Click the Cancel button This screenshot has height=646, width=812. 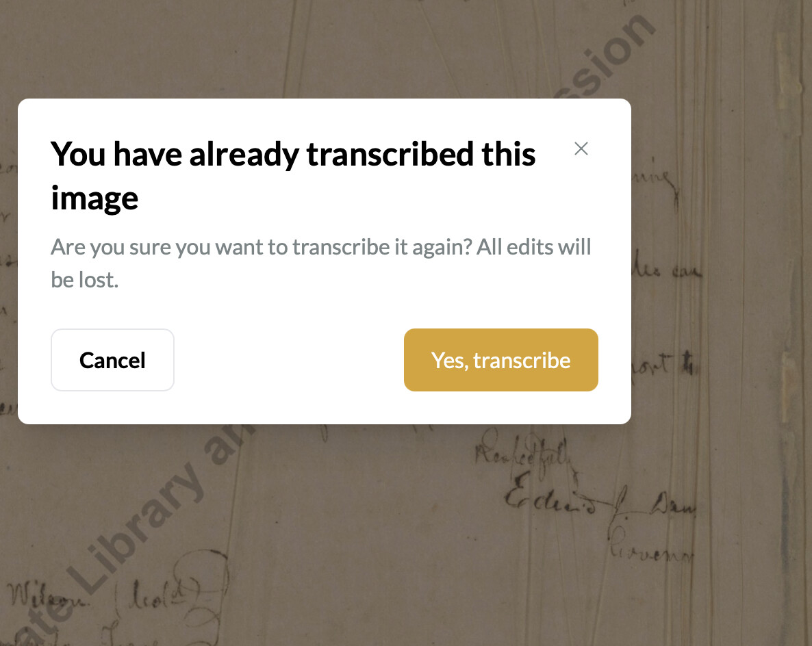pos(112,360)
